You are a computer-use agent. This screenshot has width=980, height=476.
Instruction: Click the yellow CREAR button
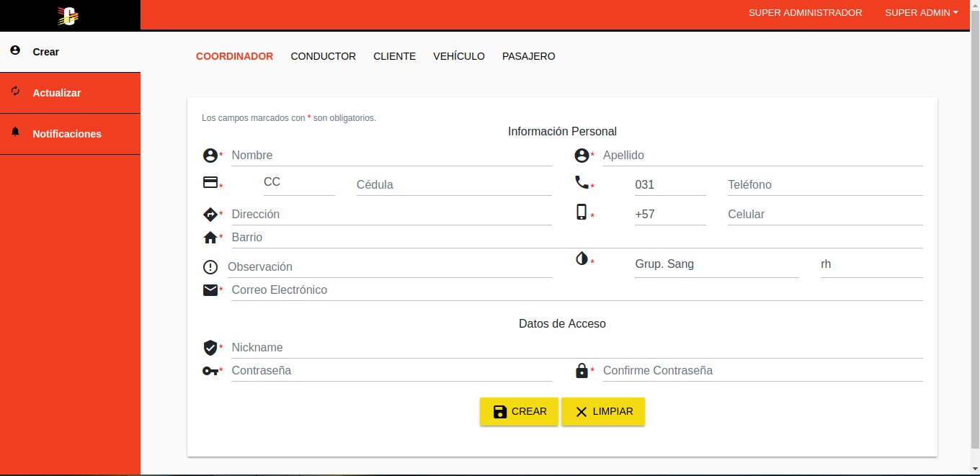[519, 412]
